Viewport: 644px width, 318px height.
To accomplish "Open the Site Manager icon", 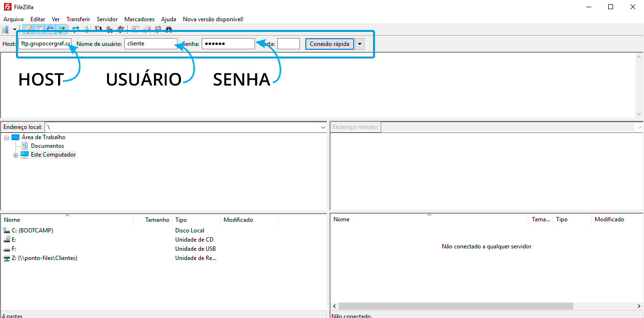I will (6, 29).
